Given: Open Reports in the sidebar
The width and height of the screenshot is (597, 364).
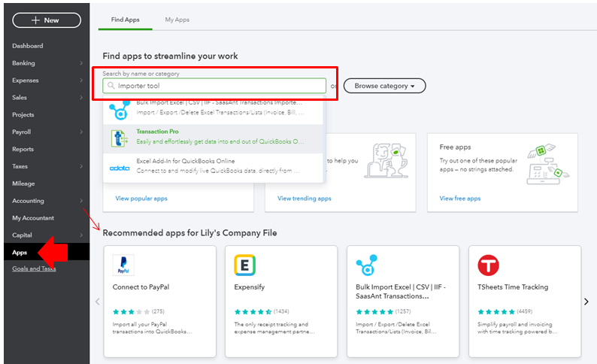Looking at the screenshot, I should 23,149.
